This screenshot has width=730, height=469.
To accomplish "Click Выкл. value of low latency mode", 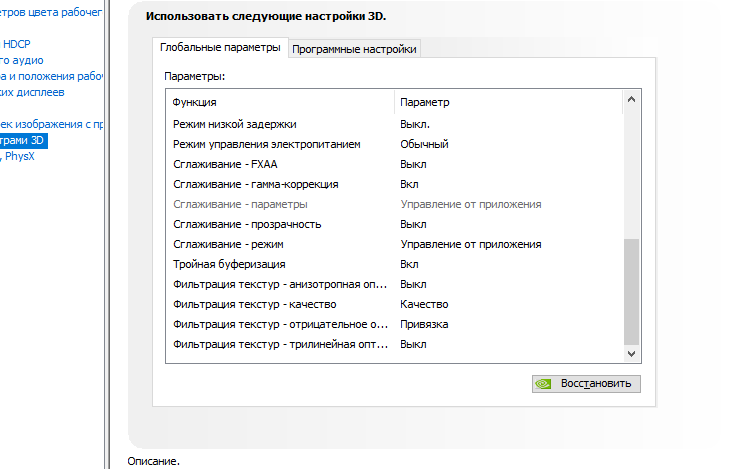I will pyautogui.click(x=415, y=124).
